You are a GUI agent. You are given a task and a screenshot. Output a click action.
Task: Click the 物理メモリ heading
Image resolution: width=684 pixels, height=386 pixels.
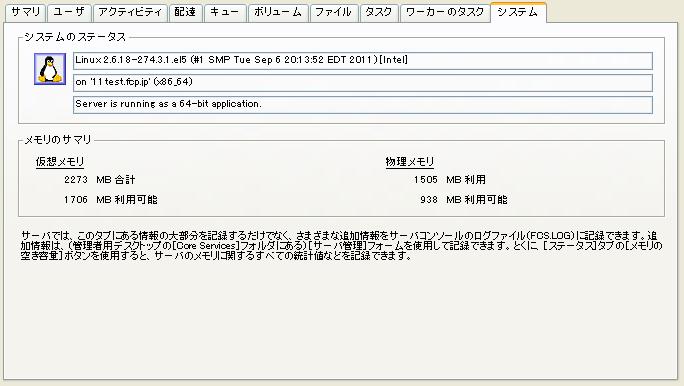410,162
